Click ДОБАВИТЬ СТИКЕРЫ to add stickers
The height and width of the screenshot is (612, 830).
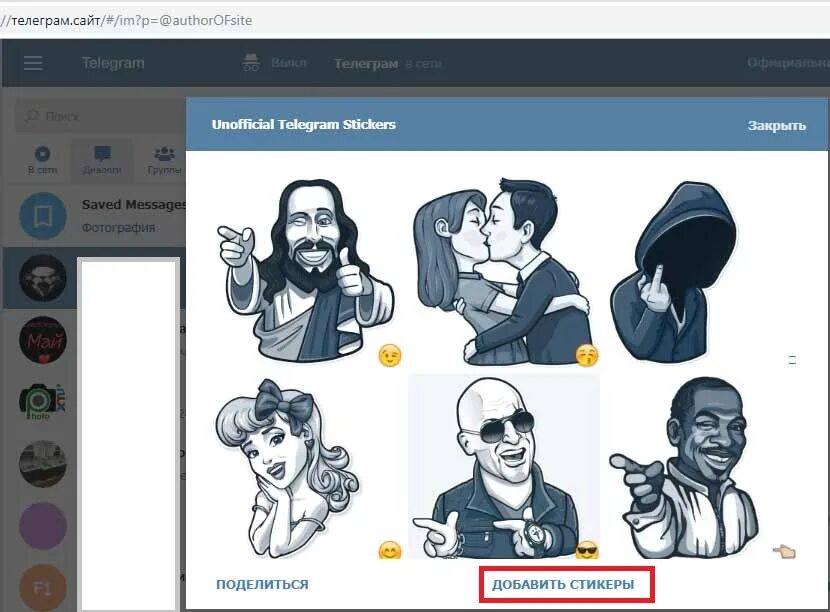pyautogui.click(x=563, y=584)
